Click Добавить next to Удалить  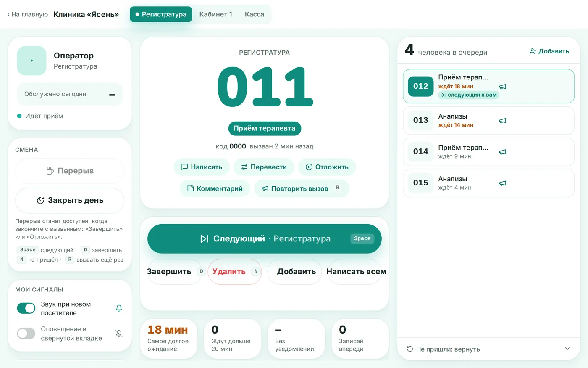click(295, 272)
